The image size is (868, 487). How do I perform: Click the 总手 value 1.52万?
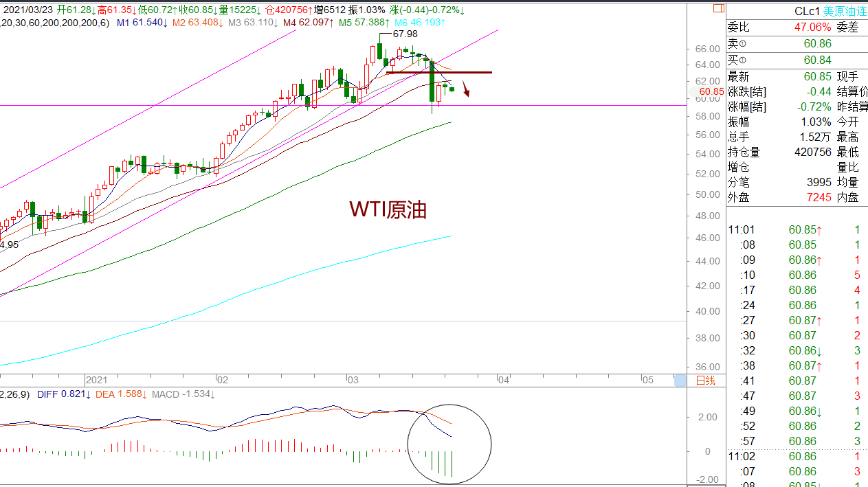(x=815, y=137)
